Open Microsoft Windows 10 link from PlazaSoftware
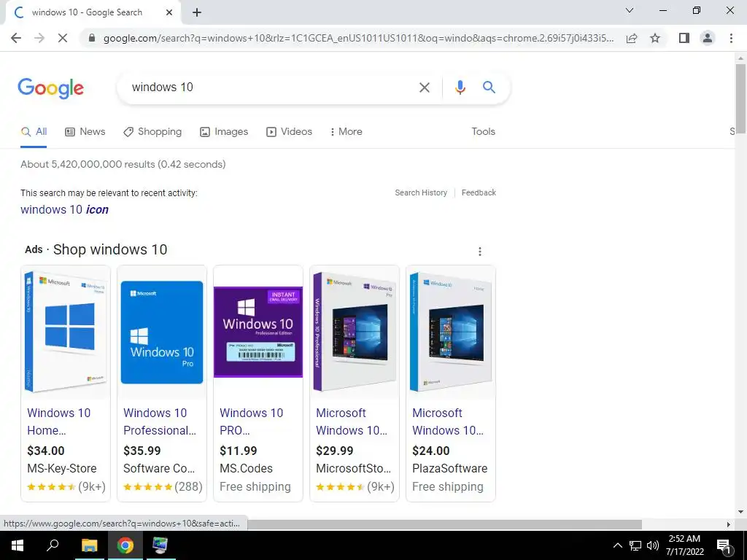Screen dimensions: 747x560 (x=448, y=421)
